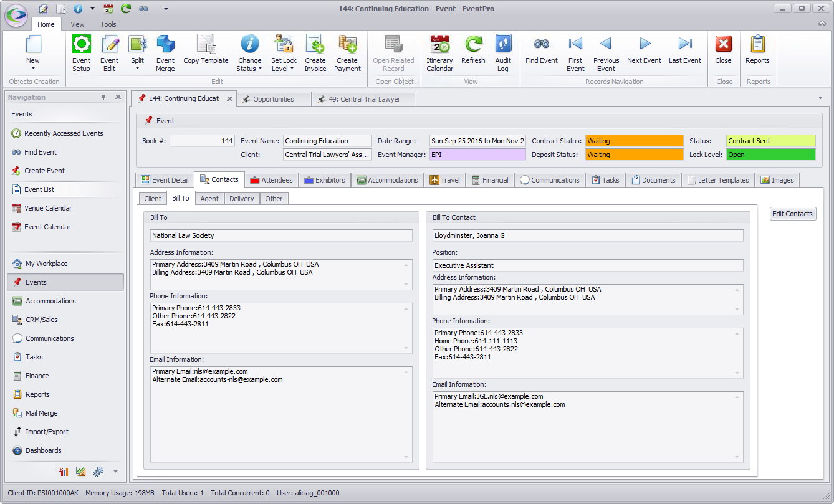Open Recently Accessed Events in navigation

(64, 133)
